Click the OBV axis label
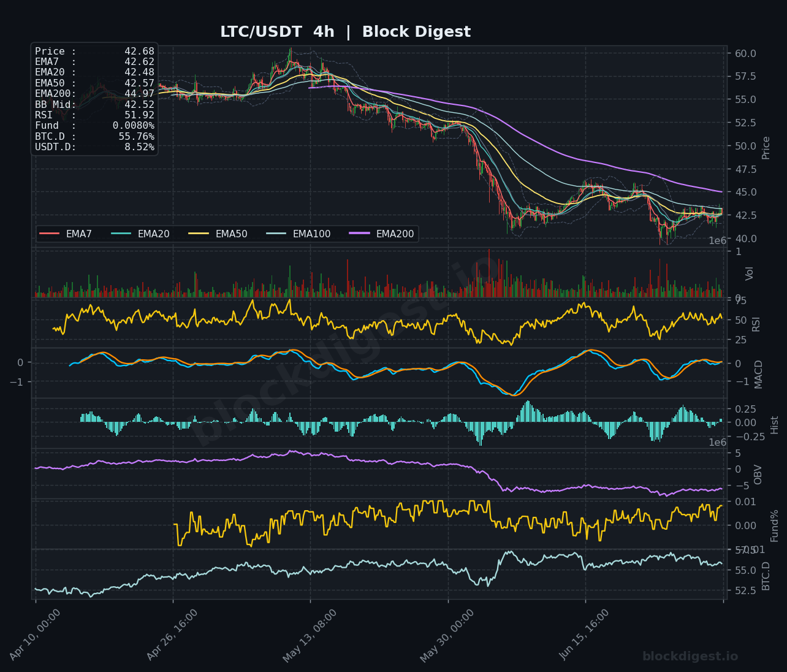 point(758,475)
